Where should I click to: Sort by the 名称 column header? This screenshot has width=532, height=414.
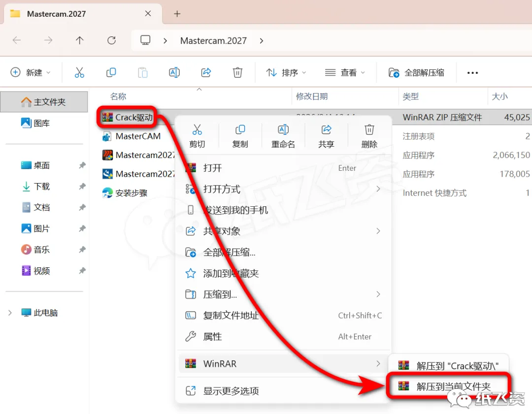[118, 96]
